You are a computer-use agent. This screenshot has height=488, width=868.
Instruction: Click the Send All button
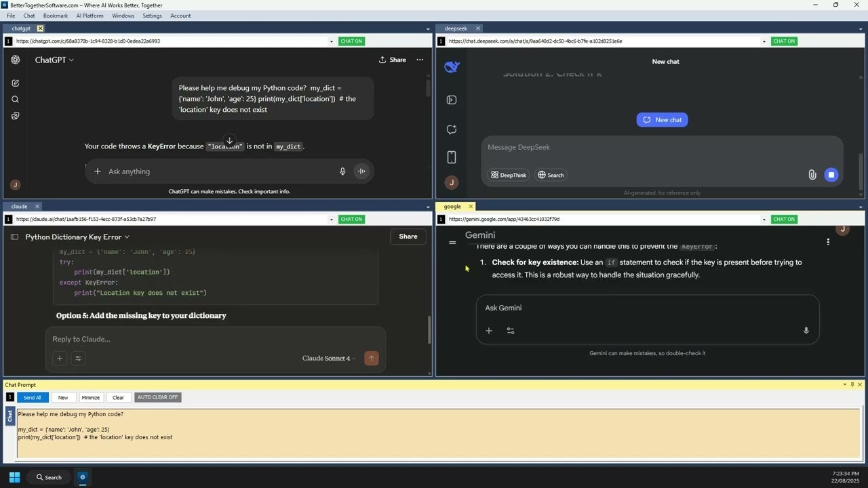click(x=32, y=397)
